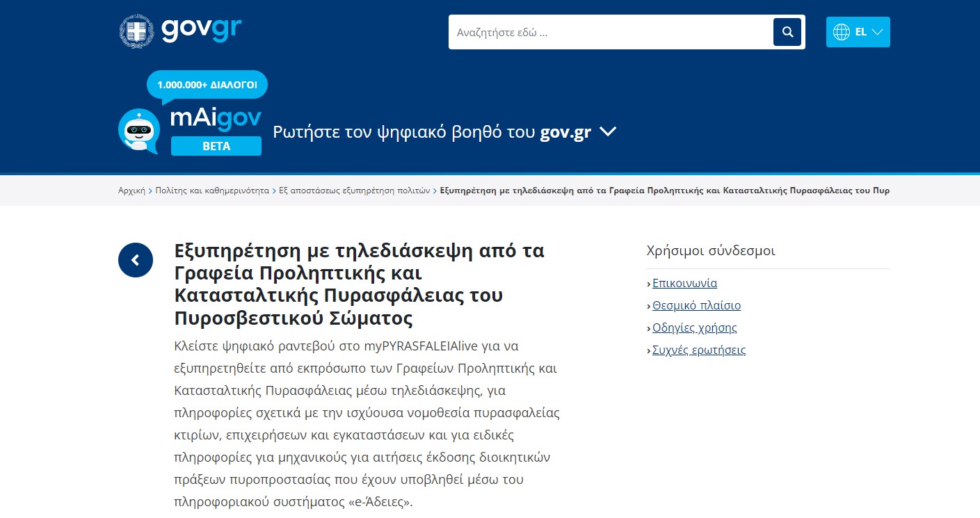
Task: Click breadcrumb Πολίτης και καθημερινότητα
Action: (x=213, y=190)
